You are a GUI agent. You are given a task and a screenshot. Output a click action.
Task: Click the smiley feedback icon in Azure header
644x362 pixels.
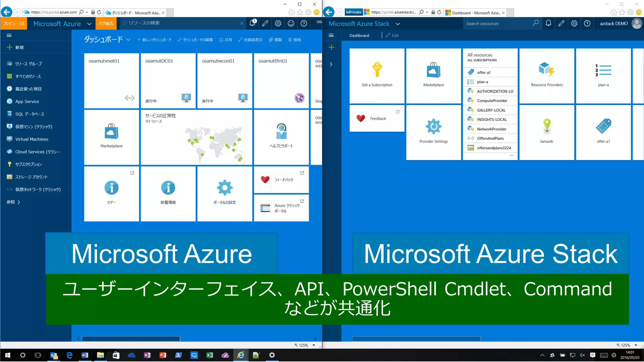[x=291, y=23]
